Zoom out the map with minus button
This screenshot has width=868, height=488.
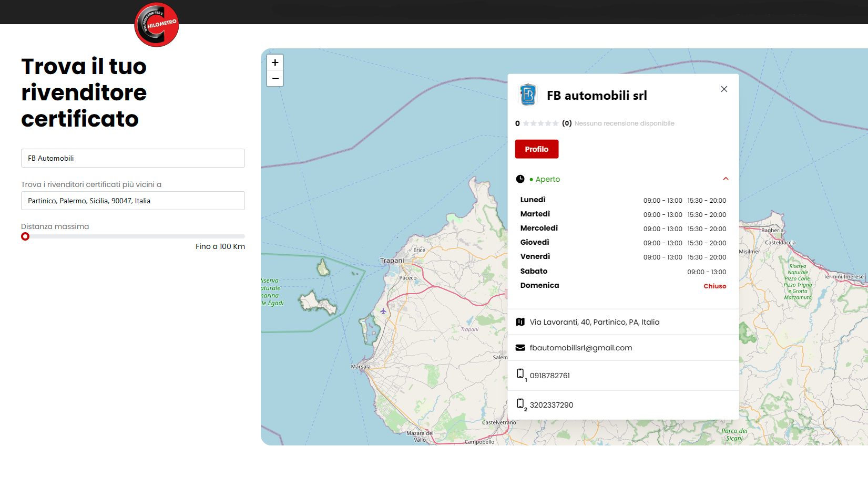275,79
